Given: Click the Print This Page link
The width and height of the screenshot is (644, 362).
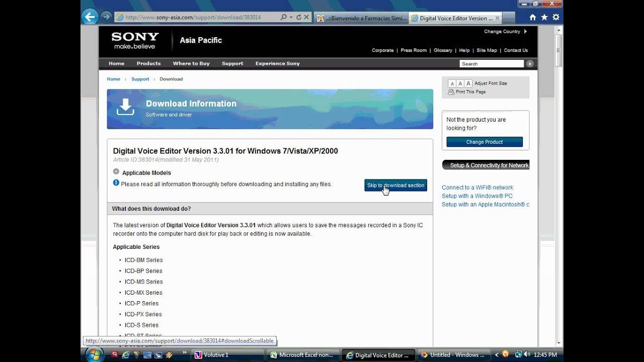Looking at the screenshot, I should 470,92.
